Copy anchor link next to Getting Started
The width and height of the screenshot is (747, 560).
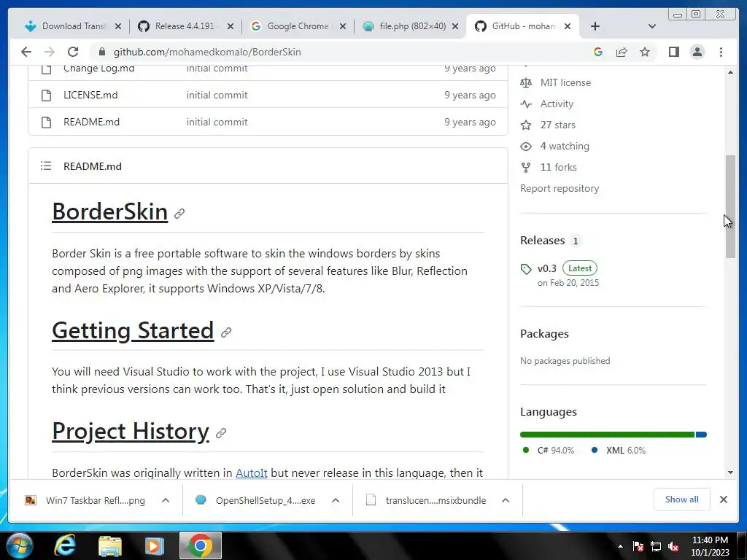pos(226,332)
